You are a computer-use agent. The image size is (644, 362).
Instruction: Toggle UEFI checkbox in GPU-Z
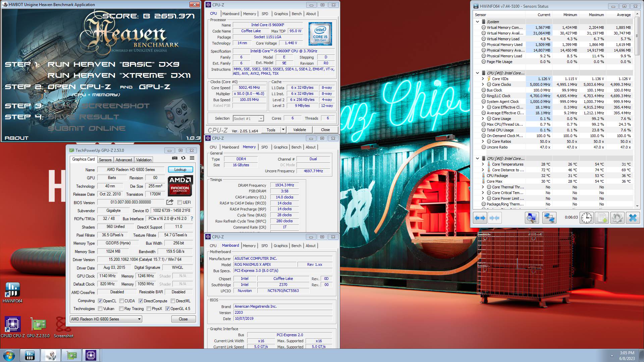pos(179,202)
